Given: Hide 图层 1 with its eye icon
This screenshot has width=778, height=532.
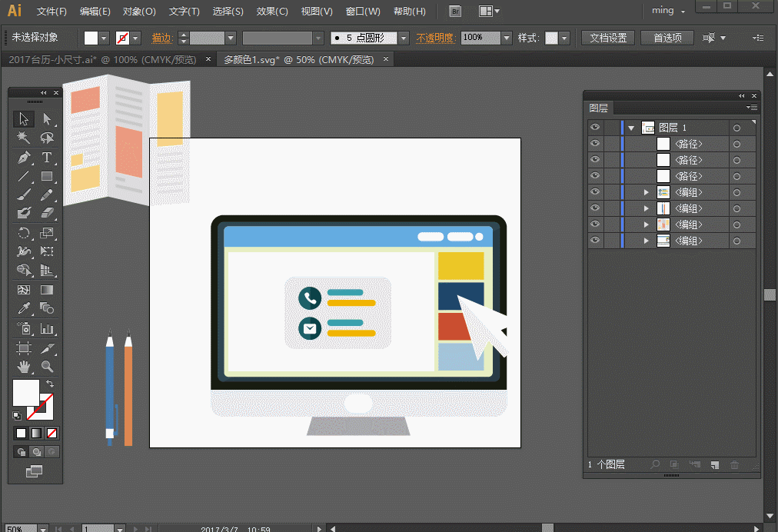Looking at the screenshot, I should coord(595,128).
